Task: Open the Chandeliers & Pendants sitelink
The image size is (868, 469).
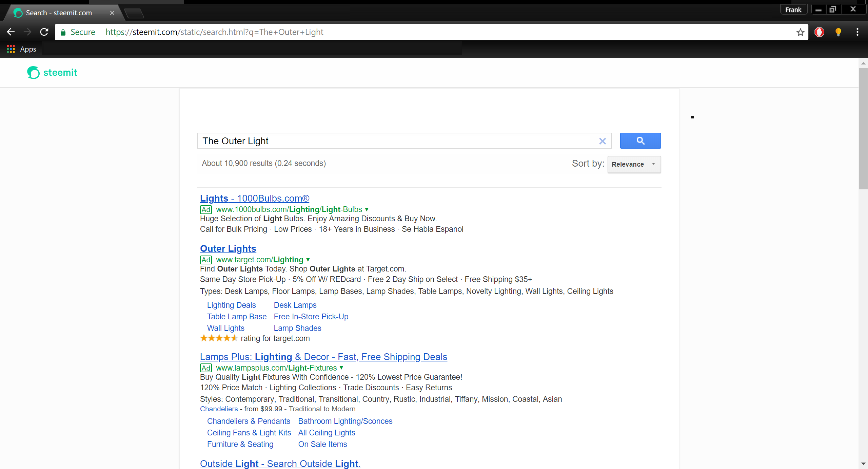Action: coord(249,421)
